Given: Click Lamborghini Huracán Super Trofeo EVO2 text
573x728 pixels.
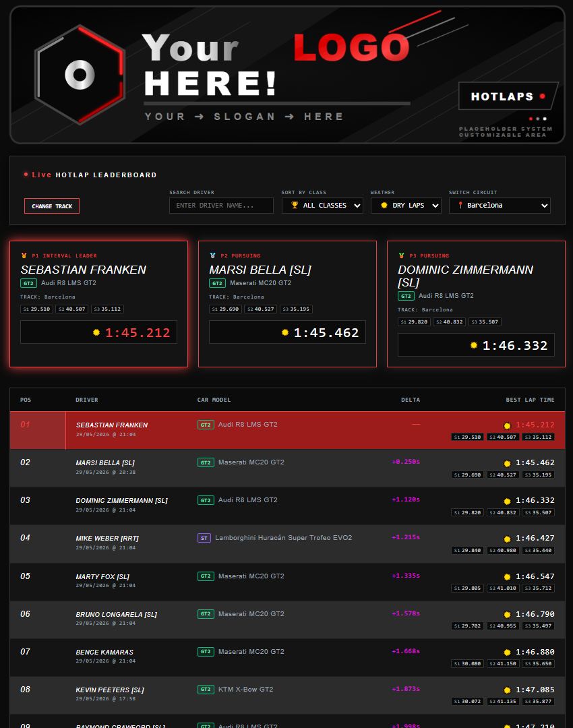Looking at the screenshot, I should coord(284,538).
